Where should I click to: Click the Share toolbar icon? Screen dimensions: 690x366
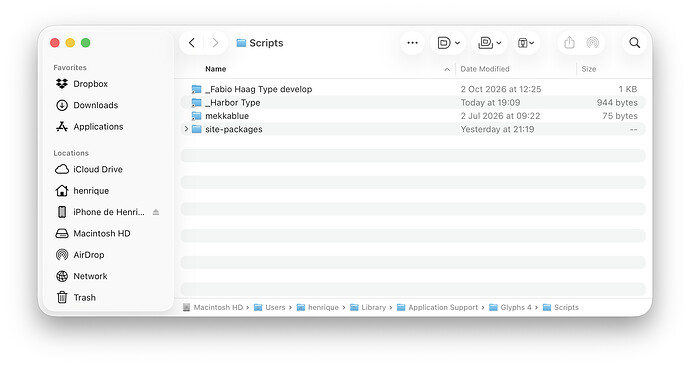(x=569, y=43)
